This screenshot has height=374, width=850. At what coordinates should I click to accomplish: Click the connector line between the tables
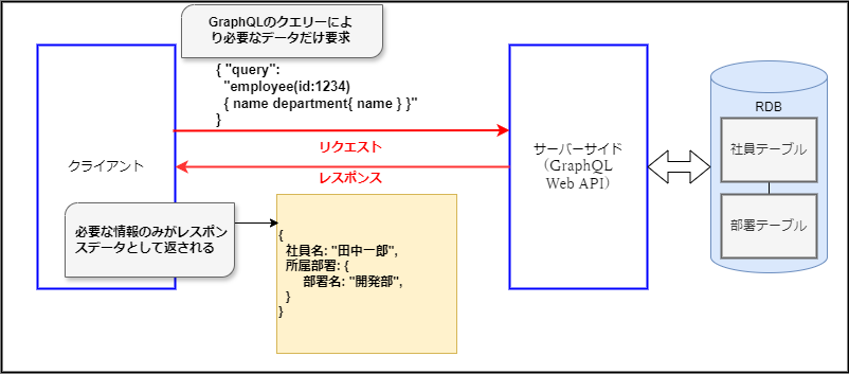[x=769, y=188]
